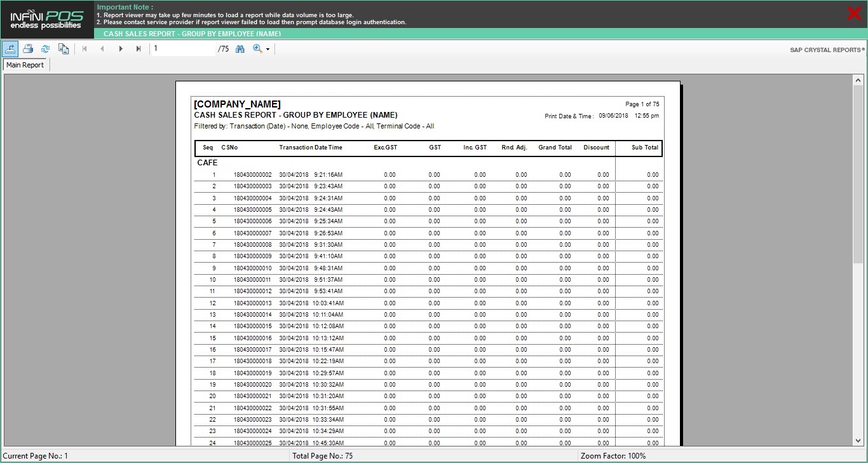Click the Seq column header

click(x=208, y=148)
